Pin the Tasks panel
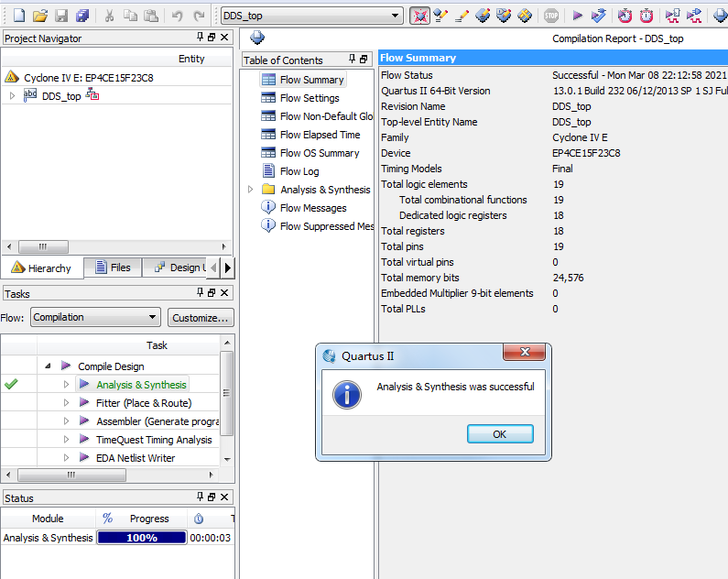This screenshot has height=579, width=728. click(200, 292)
